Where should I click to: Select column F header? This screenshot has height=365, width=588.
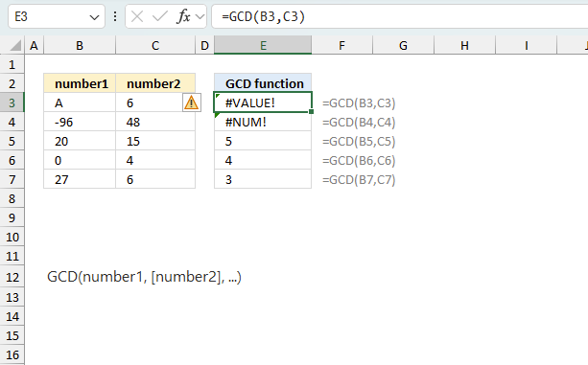[342, 46]
